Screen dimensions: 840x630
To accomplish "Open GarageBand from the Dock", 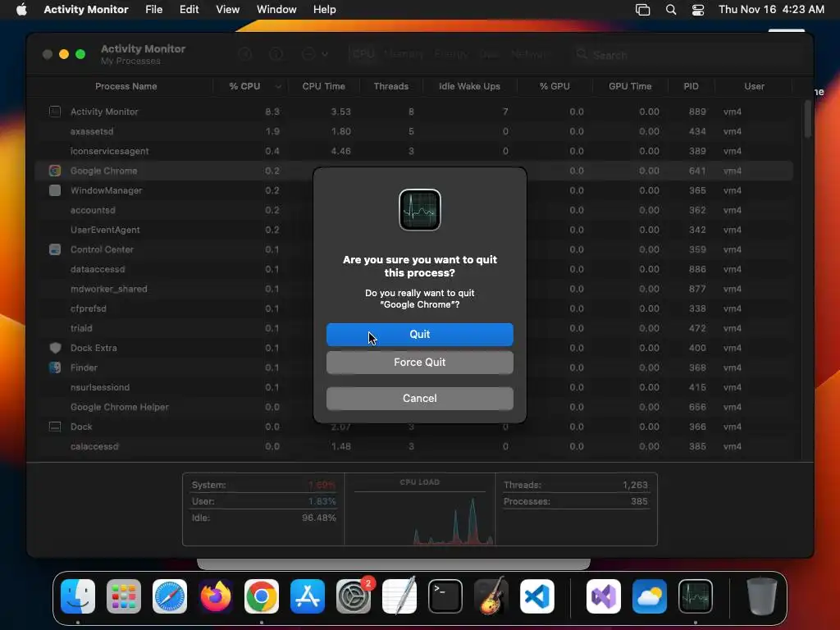I will (x=491, y=596).
